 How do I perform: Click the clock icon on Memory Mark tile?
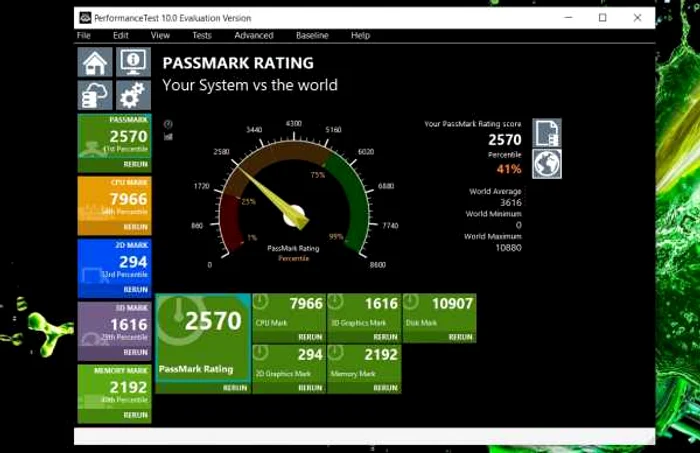pos(335,353)
